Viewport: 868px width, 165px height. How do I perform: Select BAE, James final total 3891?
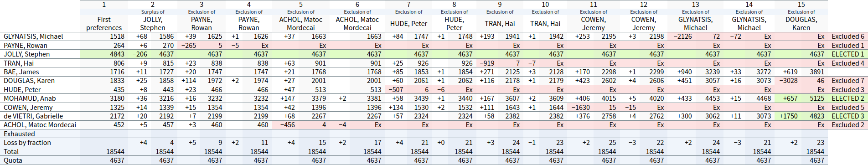pos(817,72)
